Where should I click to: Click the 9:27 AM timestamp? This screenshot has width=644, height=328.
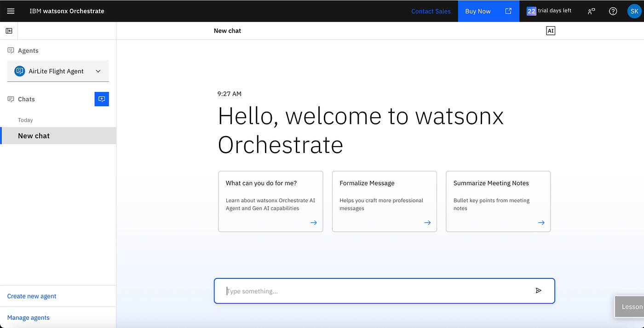click(x=230, y=94)
